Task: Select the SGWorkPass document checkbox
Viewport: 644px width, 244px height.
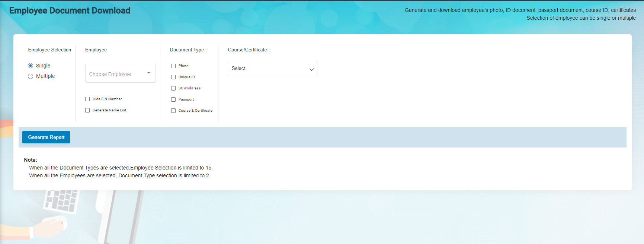Action: tap(173, 88)
